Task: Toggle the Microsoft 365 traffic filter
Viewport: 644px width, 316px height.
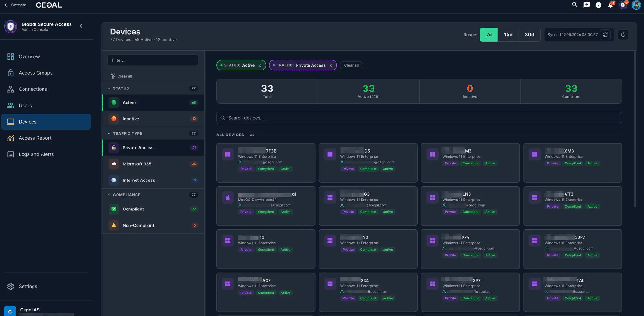Action: (153, 164)
